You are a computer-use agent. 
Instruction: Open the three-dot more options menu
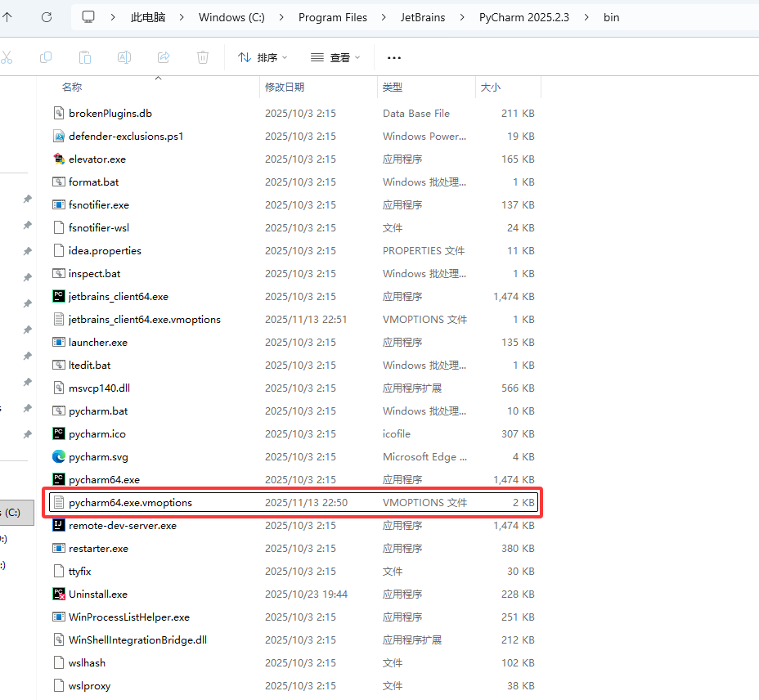point(394,57)
